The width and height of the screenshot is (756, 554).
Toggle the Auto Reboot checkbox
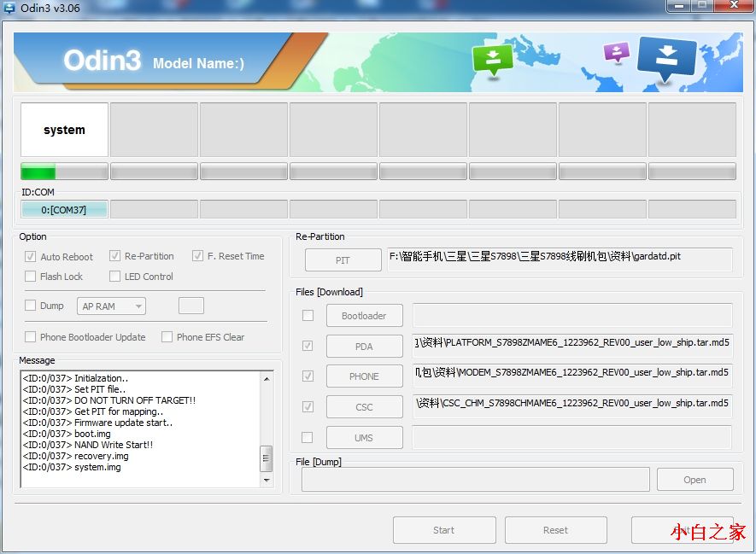(31, 256)
